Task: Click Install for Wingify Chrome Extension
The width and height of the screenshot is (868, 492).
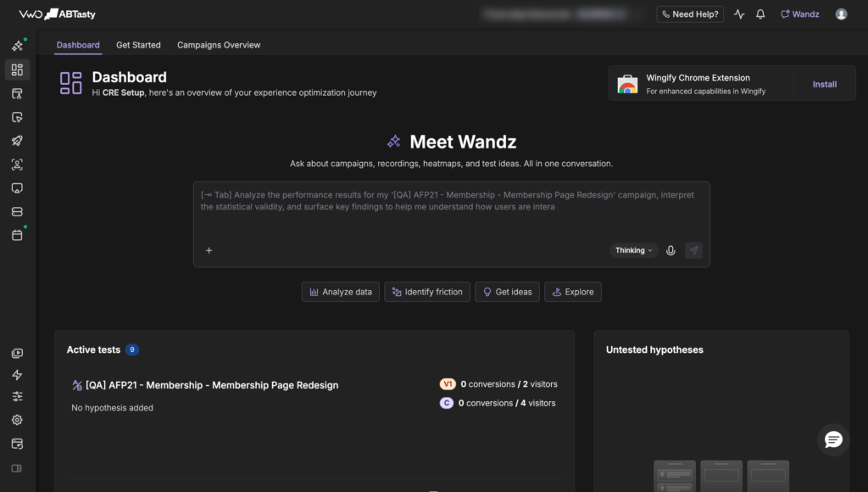Action: [x=824, y=84]
